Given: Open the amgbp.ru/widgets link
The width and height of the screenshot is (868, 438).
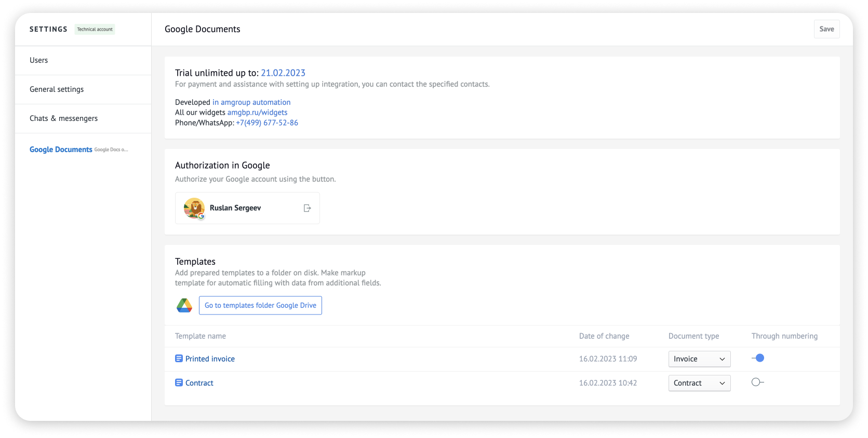Looking at the screenshot, I should [257, 112].
